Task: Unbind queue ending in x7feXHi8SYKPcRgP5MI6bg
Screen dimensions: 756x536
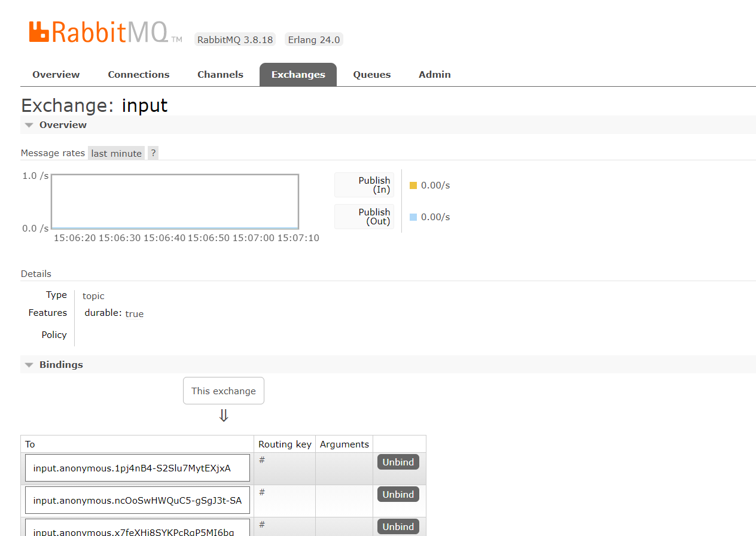Action: click(x=398, y=527)
